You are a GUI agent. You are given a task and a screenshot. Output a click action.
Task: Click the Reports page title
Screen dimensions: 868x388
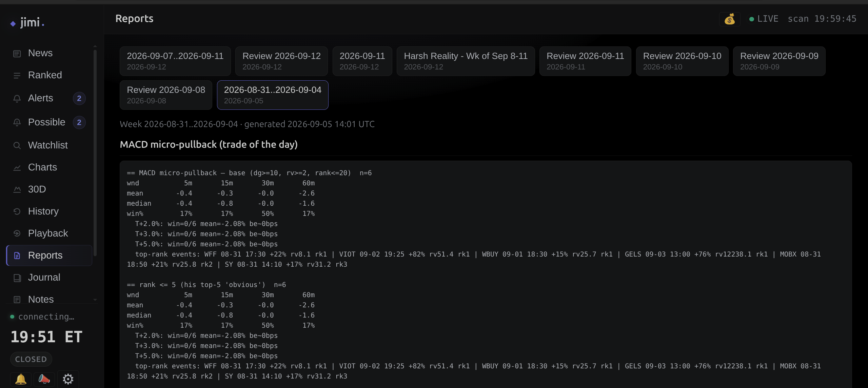click(x=134, y=19)
